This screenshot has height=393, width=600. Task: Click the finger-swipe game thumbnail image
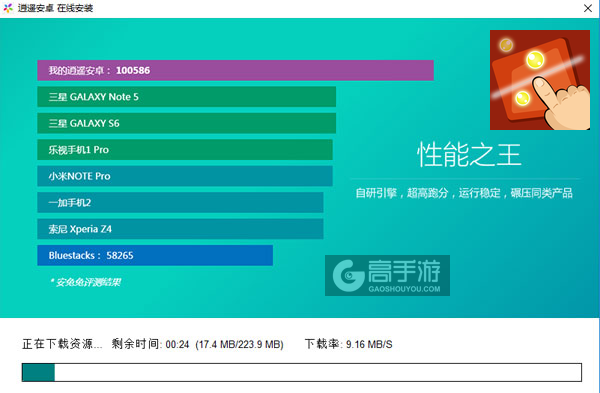(540, 80)
